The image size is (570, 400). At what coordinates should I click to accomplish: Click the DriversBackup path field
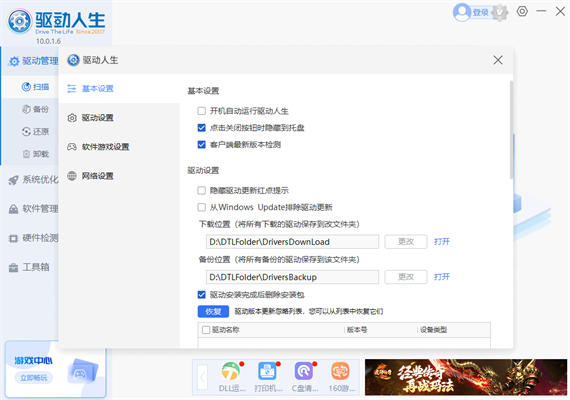point(292,277)
